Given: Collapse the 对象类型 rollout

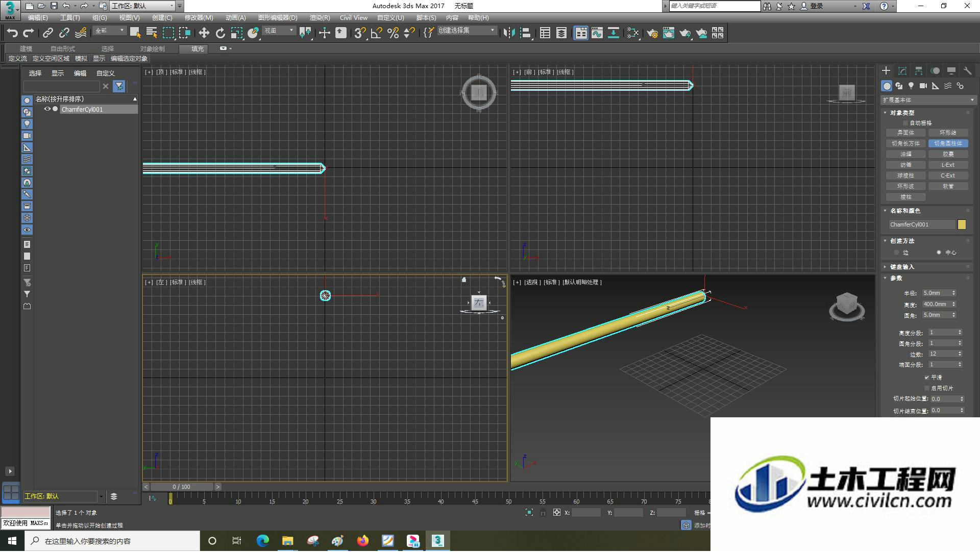Looking at the screenshot, I should 902,113.
